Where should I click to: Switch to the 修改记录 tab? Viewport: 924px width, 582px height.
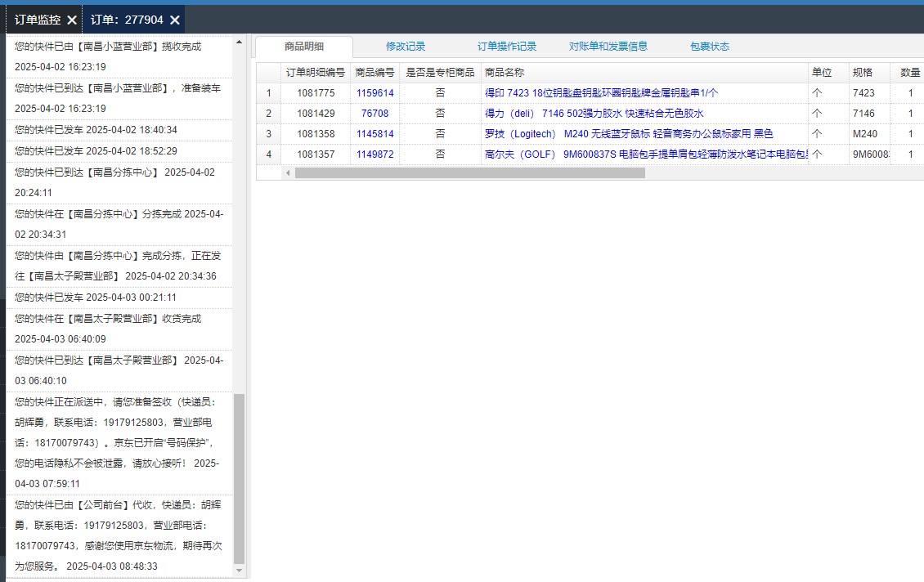tap(406, 47)
